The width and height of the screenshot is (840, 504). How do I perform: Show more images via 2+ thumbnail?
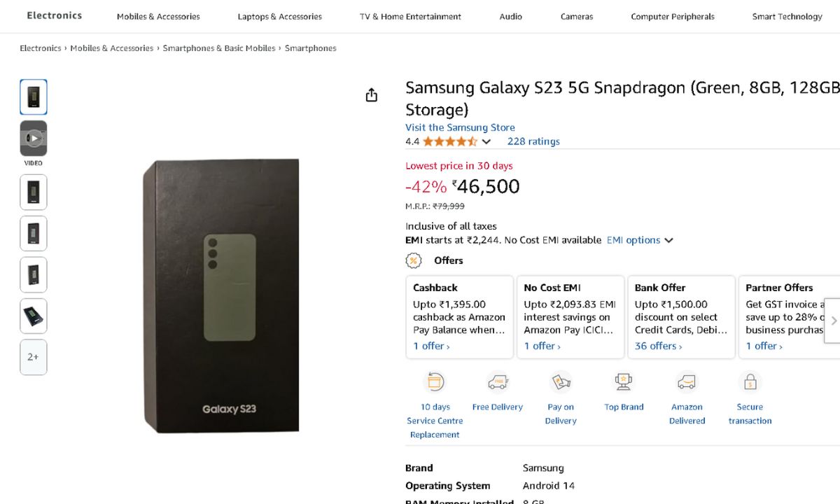(x=34, y=357)
